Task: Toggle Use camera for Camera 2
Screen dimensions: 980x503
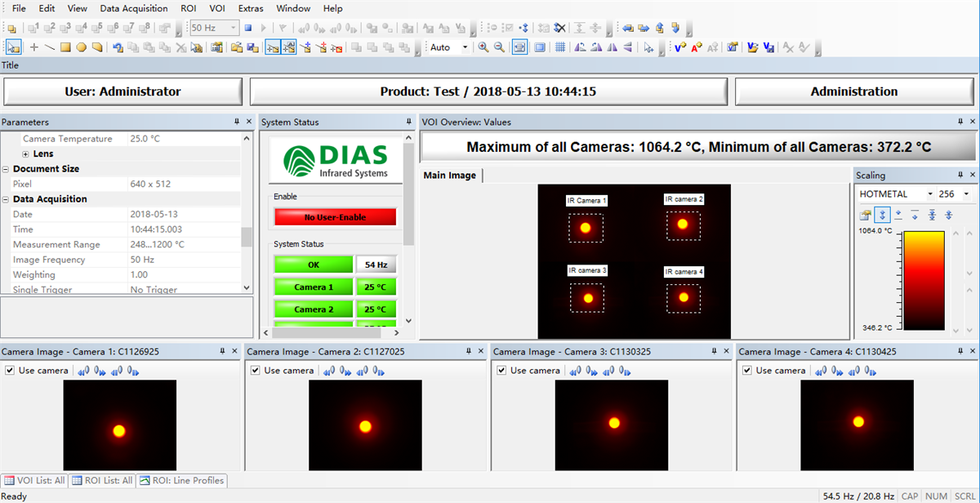Action: [x=255, y=370]
